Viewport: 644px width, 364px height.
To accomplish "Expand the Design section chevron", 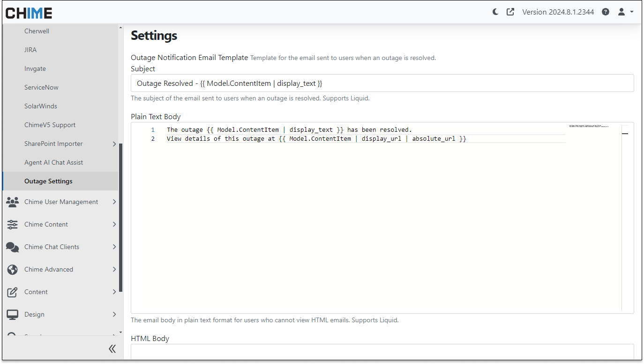I will [114, 314].
